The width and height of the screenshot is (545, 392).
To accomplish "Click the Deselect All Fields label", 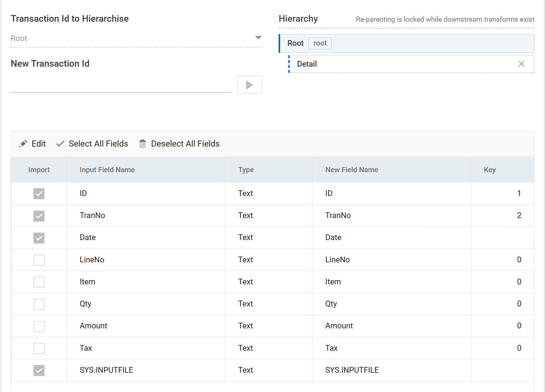I will [185, 144].
